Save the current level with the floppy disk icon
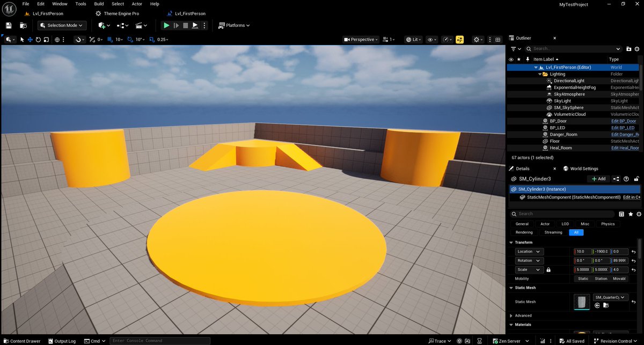The image size is (644, 345). (9, 25)
